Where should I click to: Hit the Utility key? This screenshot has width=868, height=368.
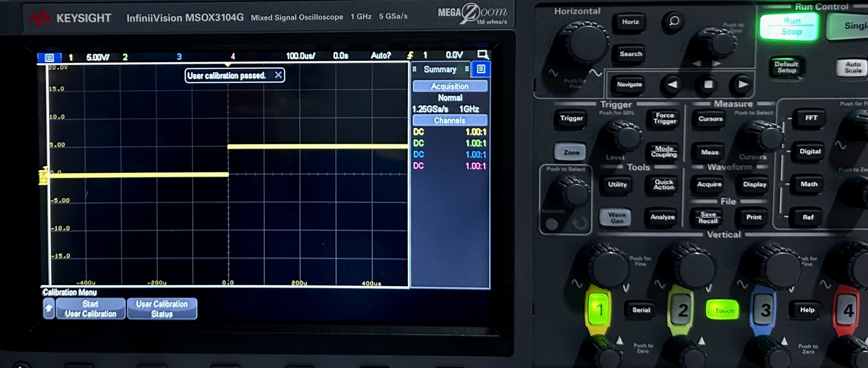pos(617,184)
